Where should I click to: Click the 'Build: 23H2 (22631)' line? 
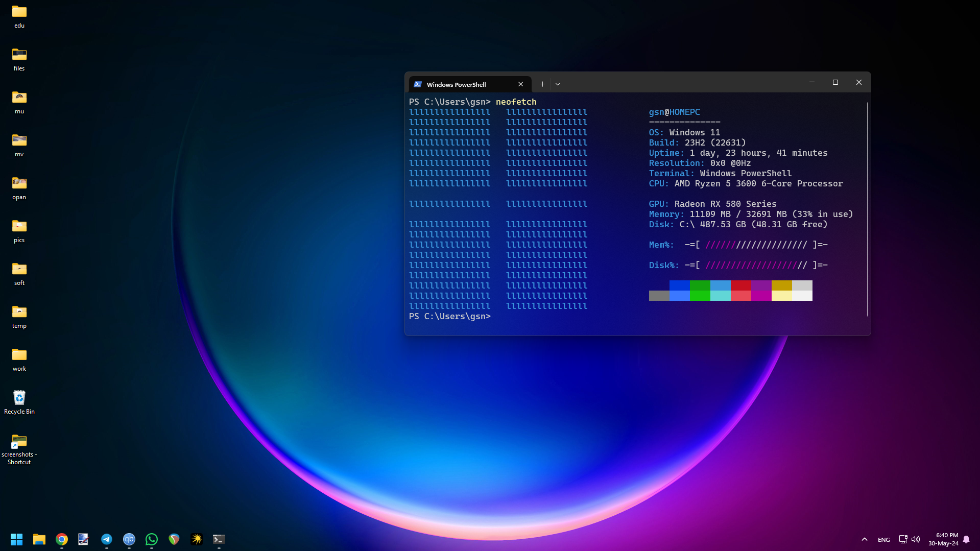[697, 142]
